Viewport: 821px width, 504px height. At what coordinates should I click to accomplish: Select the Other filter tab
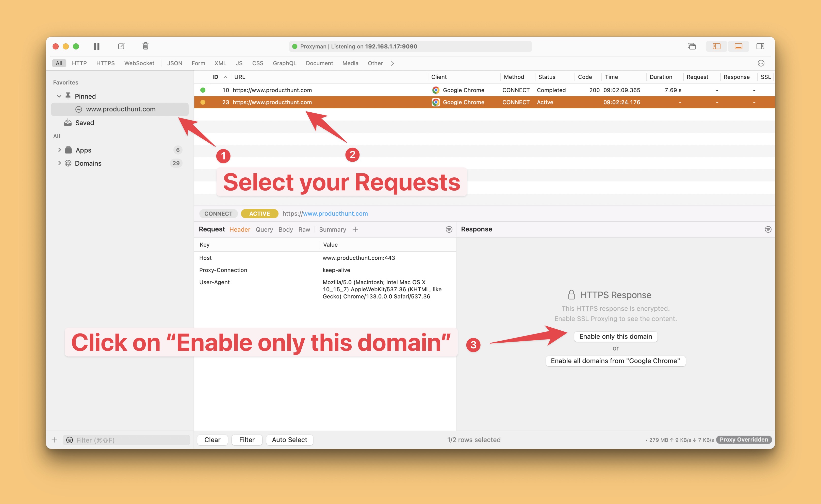pyautogui.click(x=375, y=63)
